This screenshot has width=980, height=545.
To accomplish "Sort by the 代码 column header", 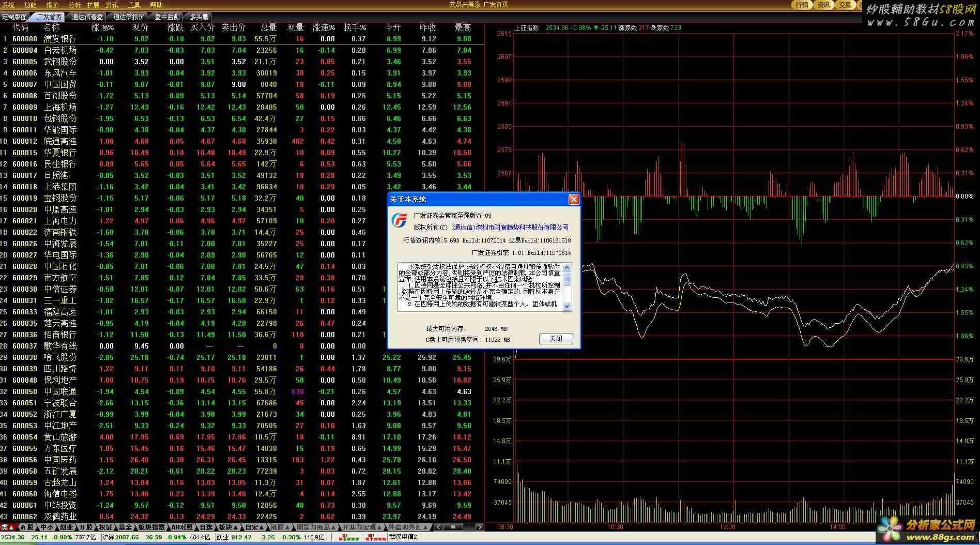I will [20, 27].
